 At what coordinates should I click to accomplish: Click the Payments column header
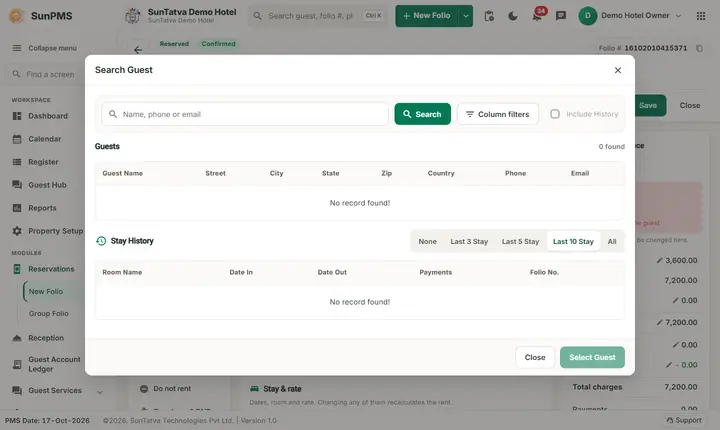[435, 272]
